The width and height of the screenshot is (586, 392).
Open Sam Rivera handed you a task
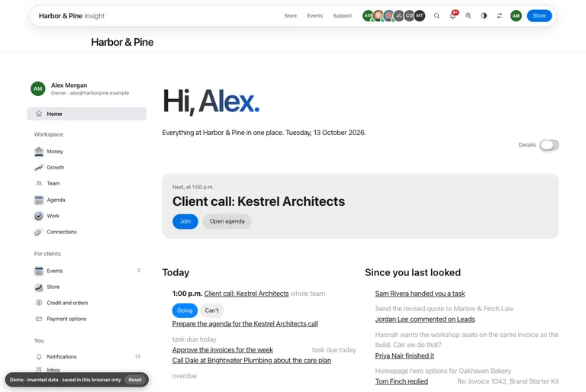click(420, 294)
